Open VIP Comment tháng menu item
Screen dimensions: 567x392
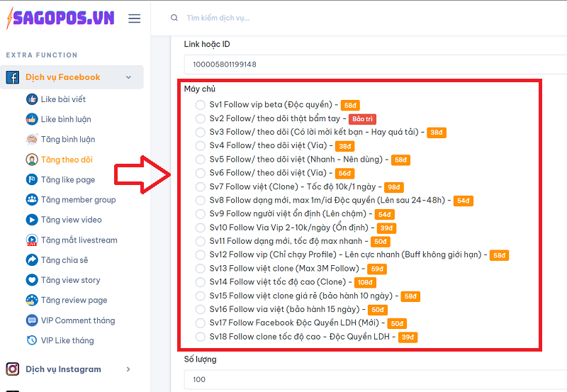click(77, 320)
